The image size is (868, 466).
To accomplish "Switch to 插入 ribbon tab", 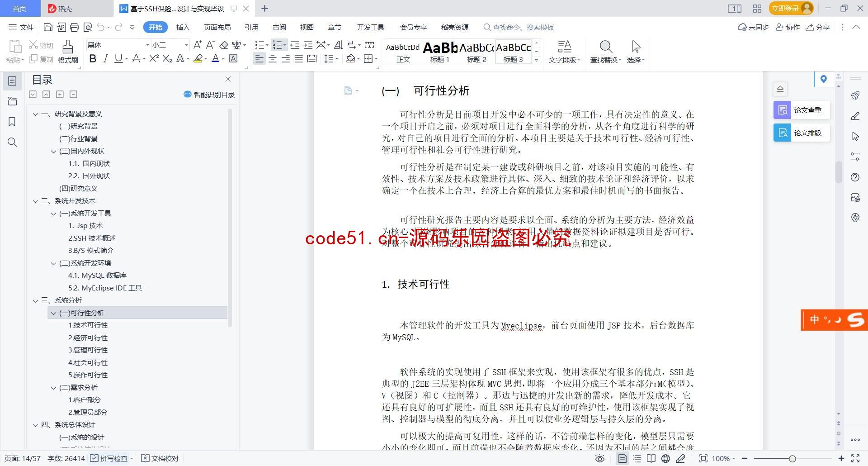I will (x=183, y=27).
